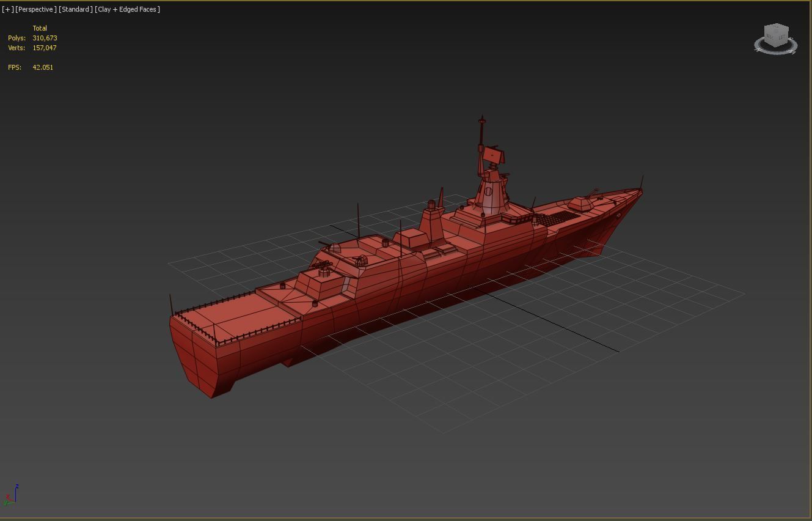Click the BACK face of the ViewCube
Screen dimensions: 812x521
tap(769, 38)
